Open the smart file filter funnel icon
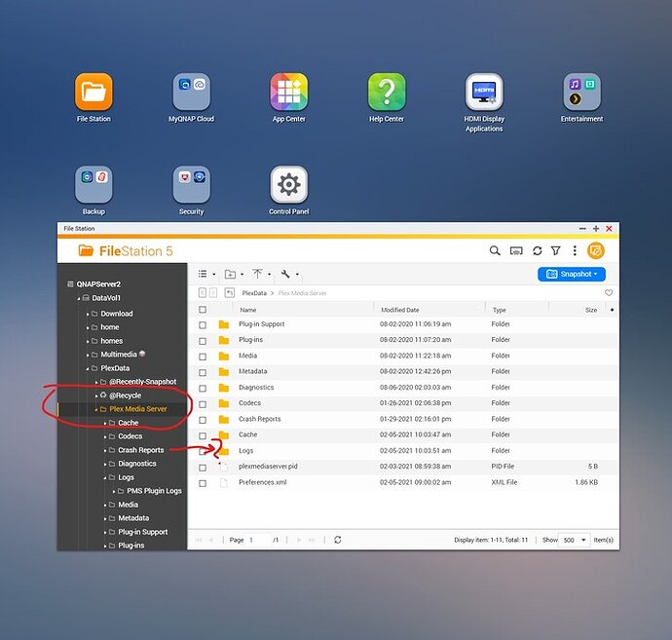Screen dimensions: 672x640 pos(556,250)
